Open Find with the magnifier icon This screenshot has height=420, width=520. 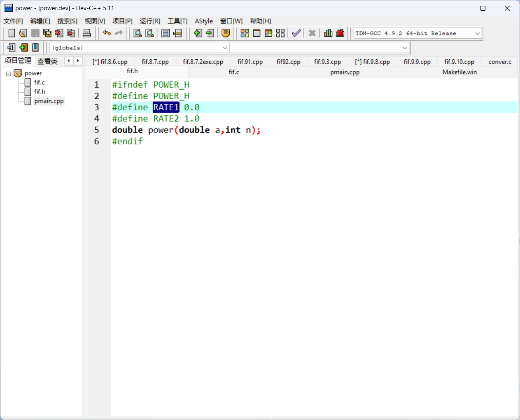click(x=138, y=33)
